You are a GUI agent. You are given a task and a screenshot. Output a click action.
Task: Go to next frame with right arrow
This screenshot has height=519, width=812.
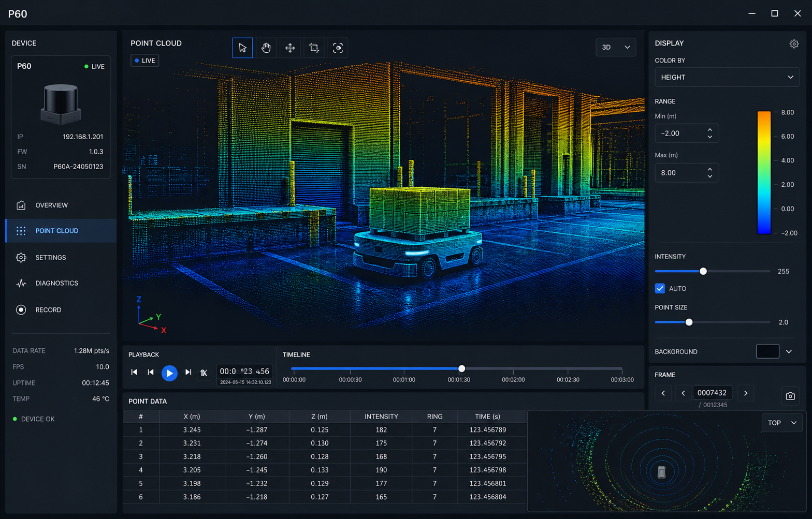746,393
